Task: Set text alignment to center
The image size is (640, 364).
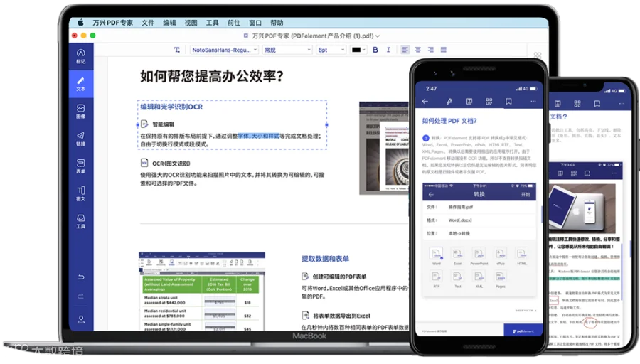Action: [x=418, y=50]
